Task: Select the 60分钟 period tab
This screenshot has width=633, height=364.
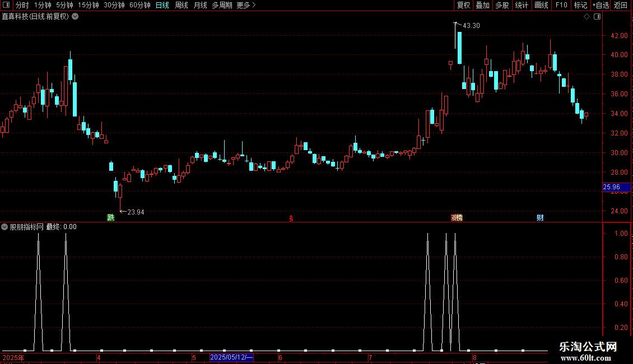Action: tap(139, 5)
